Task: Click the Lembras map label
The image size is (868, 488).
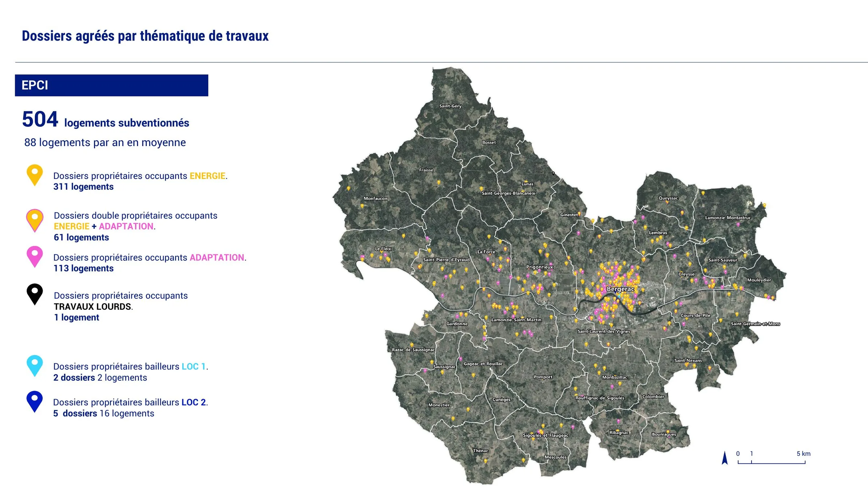Action: (x=658, y=233)
